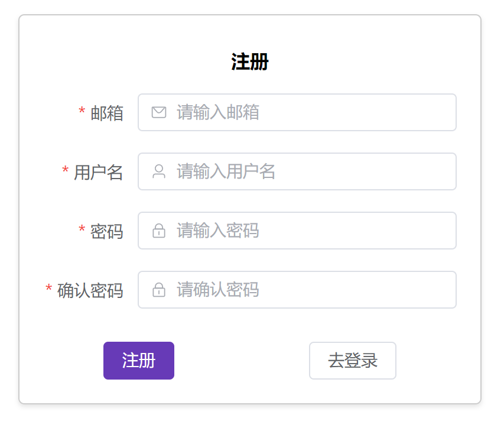Click the person icon in the username field
This screenshot has width=504, height=431.
pyautogui.click(x=158, y=171)
